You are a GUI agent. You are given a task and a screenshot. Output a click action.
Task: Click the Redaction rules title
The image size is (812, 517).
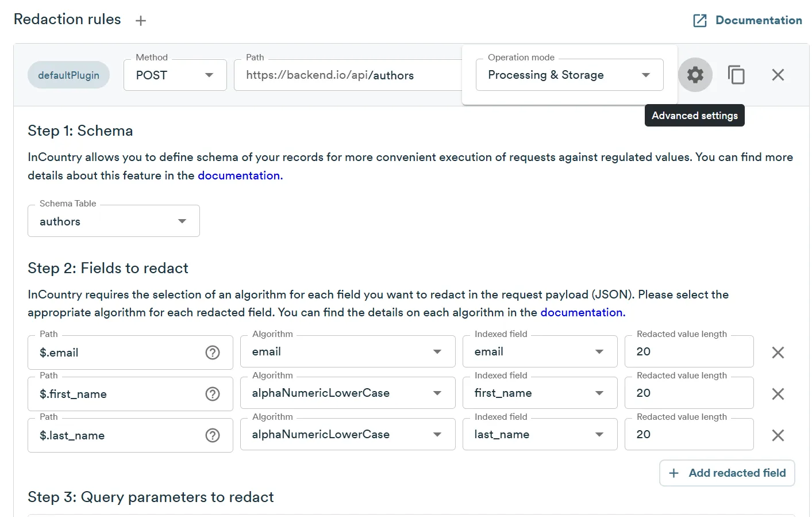pyautogui.click(x=67, y=19)
